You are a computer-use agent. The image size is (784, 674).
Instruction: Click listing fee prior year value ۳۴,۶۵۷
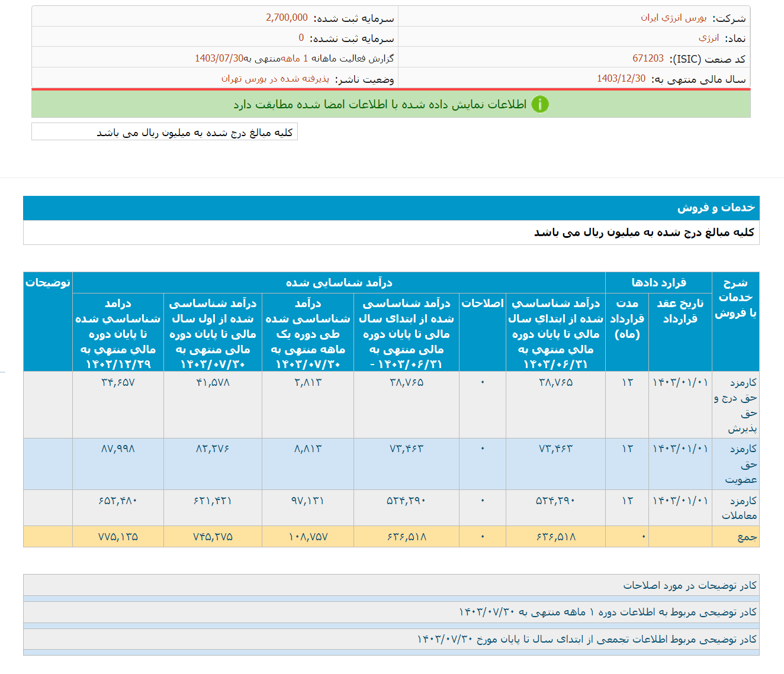coord(118,382)
